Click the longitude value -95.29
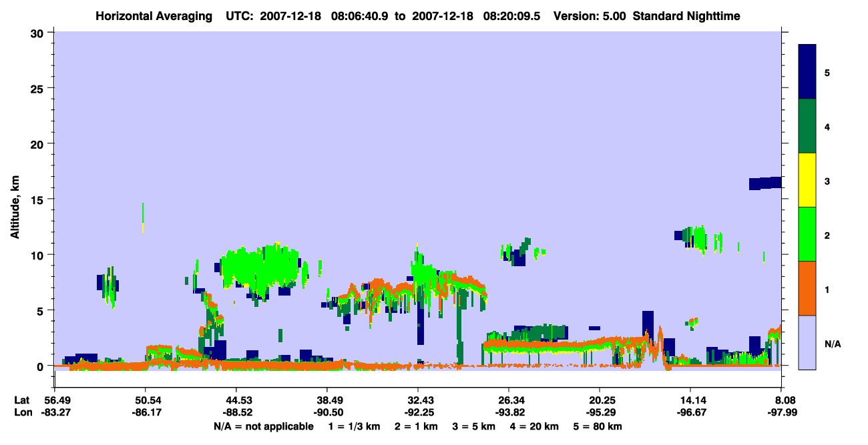This screenshot has height=445, width=868. [x=600, y=413]
